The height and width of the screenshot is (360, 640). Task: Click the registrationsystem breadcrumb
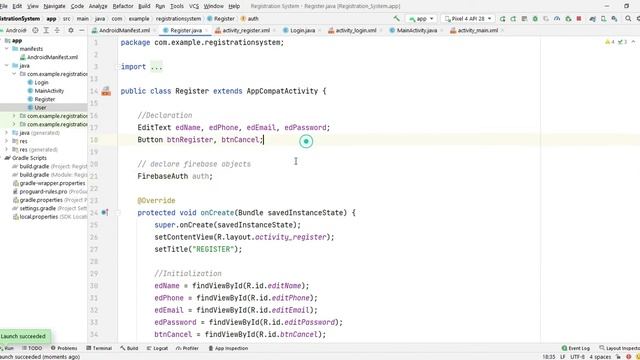click(x=178, y=19)
